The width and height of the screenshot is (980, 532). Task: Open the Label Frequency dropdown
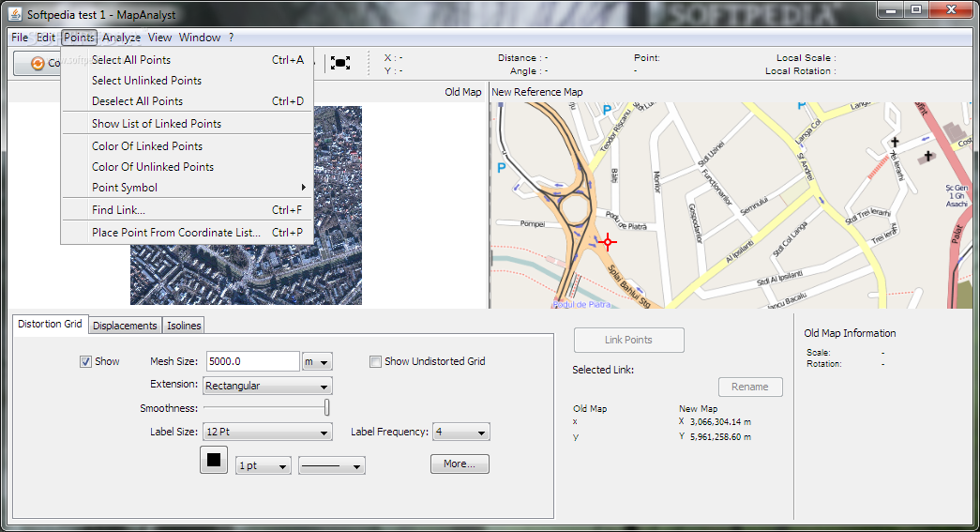(460, 432)
